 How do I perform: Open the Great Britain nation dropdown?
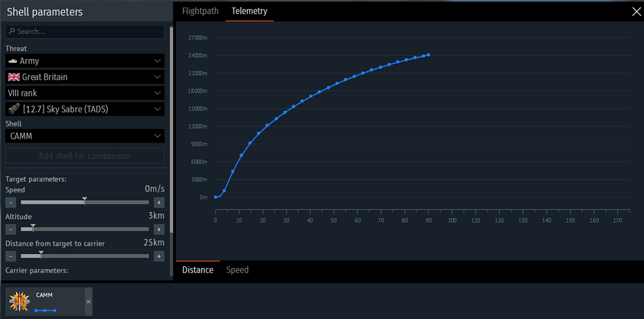[x=85, y=77]
